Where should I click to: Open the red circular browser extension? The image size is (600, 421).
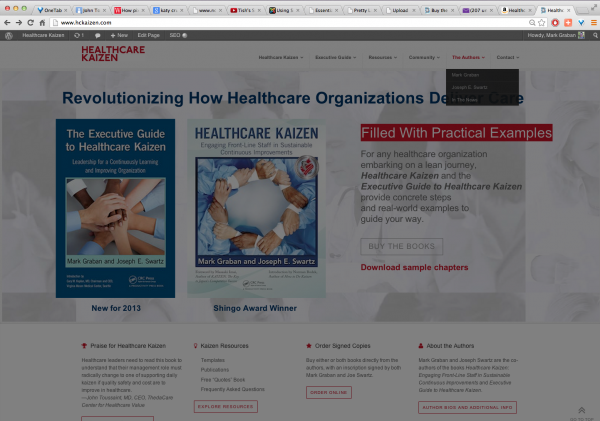pyautogui.click(x=555, y=23)
